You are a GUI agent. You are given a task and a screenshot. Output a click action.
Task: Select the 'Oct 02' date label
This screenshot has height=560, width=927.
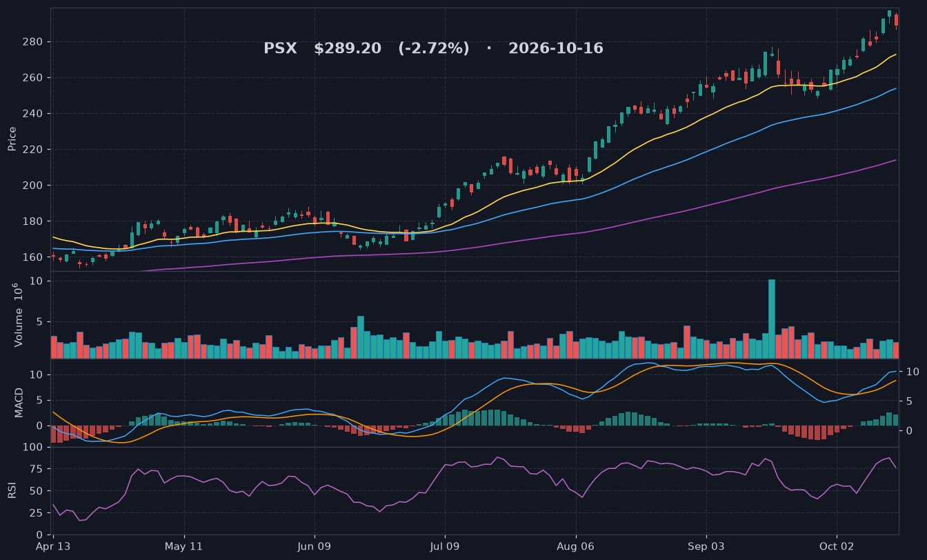click(836, 546)
